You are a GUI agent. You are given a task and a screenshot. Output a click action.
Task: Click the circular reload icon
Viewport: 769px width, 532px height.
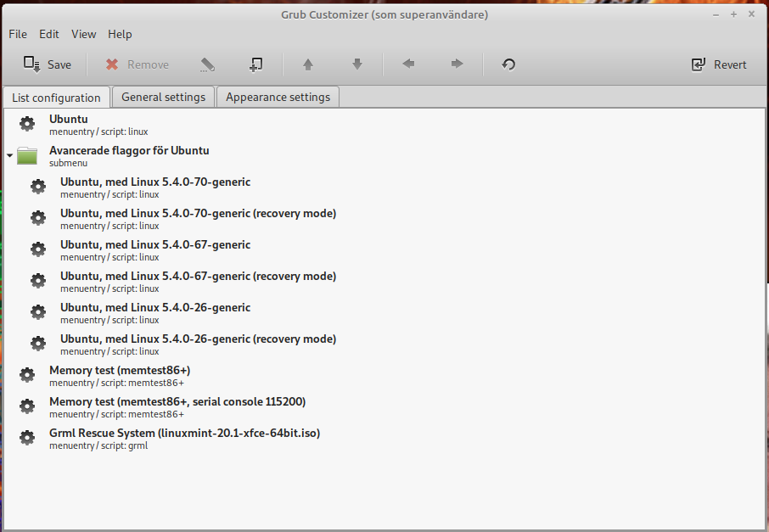(x=508, y=64)
